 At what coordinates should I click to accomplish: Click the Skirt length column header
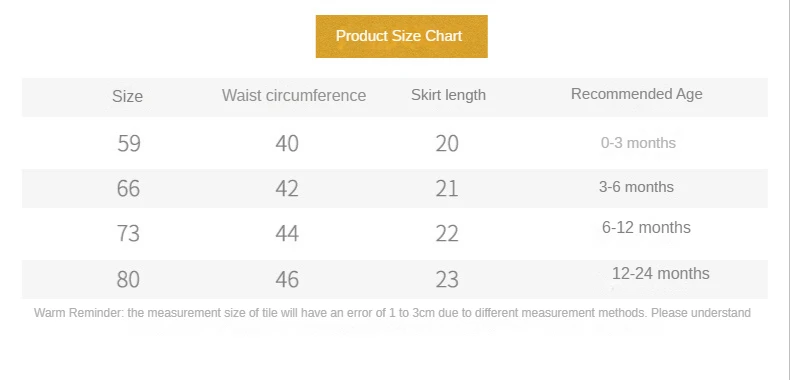tap(448, 95)
